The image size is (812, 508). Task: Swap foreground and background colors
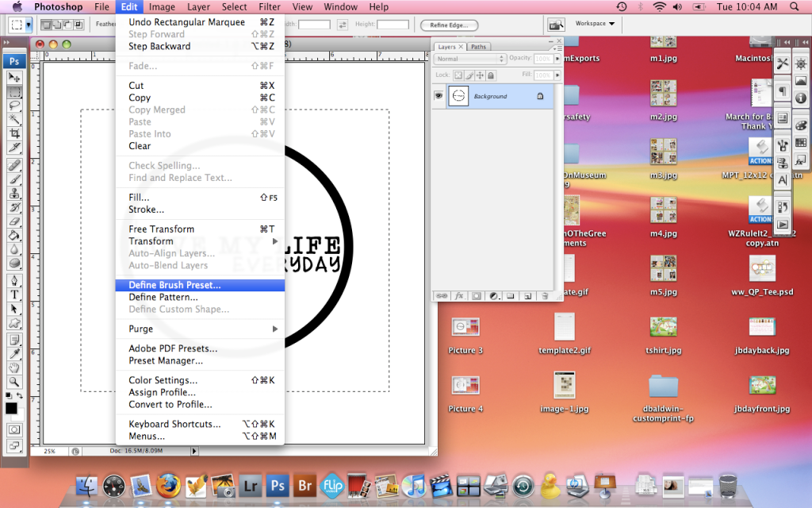point(20,395)
